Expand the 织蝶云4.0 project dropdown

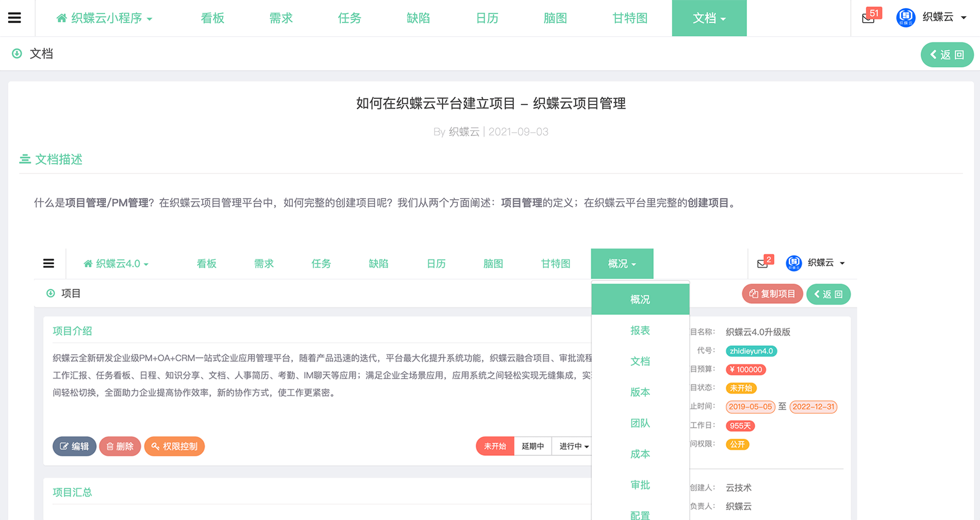pos(116,264)
